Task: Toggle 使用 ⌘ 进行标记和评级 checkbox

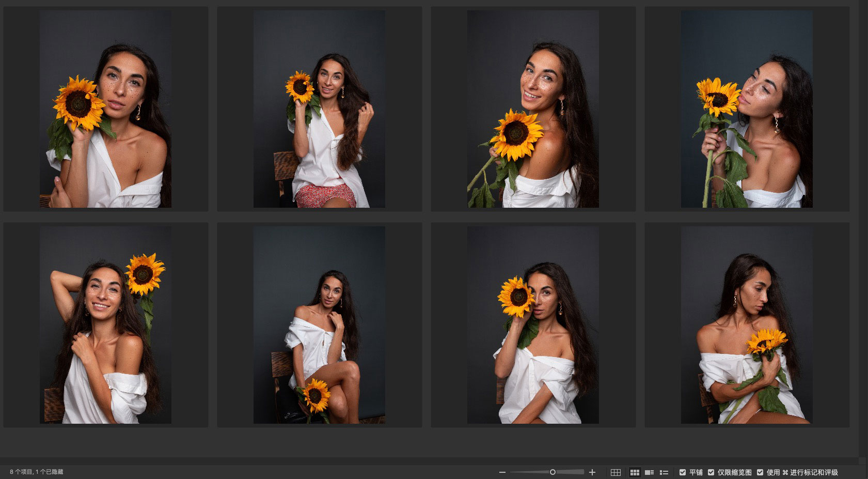Action: (760, 472)
